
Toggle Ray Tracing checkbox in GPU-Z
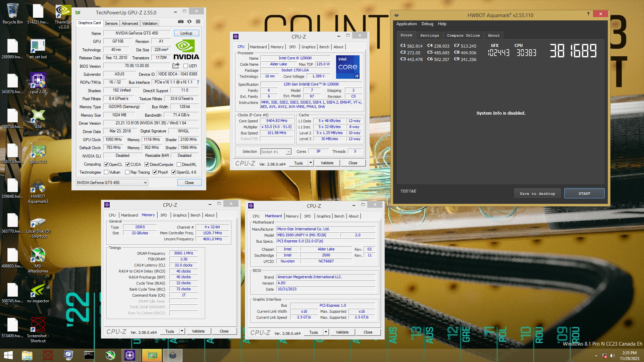[x=127, y=172]
